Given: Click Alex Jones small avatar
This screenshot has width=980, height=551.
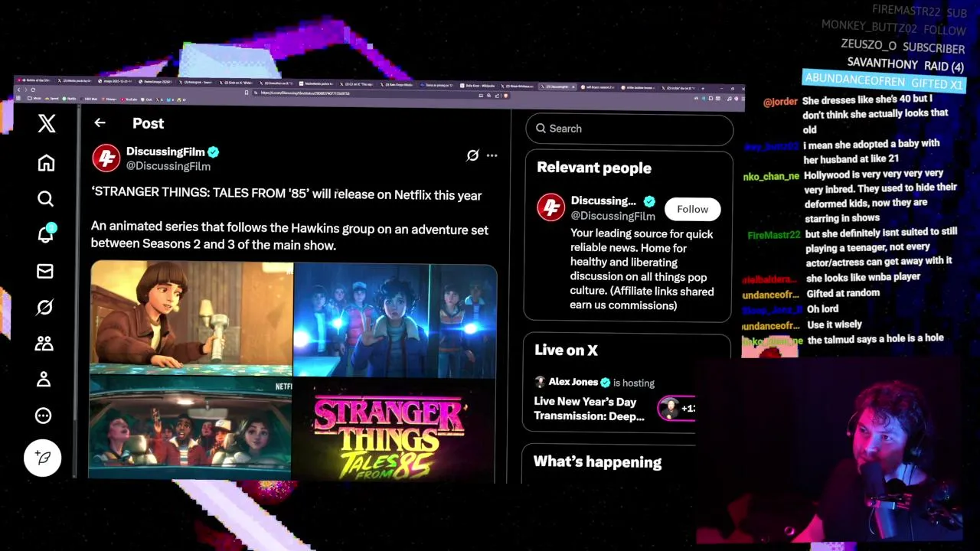Looking at the screenshot, I should click(x=540, y=382).
